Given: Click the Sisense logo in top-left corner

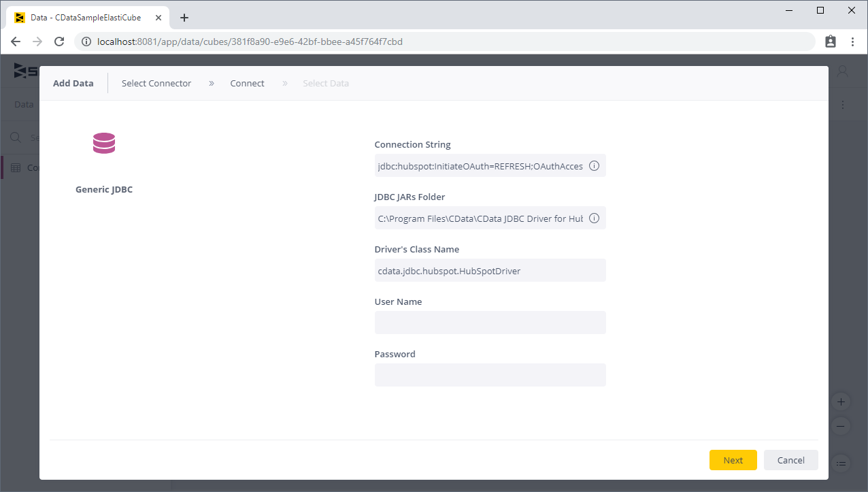Looking at the screenshot, I should [20, 70].
